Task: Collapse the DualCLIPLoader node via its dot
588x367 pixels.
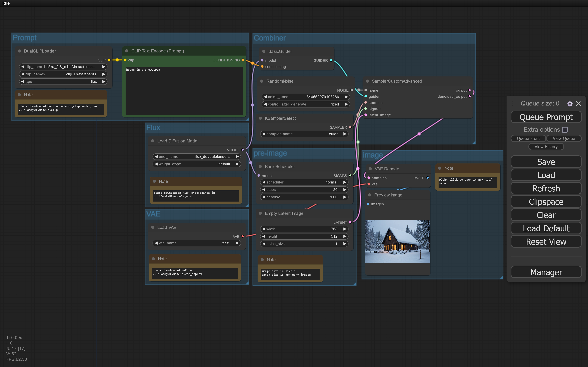Action: coord(19,51)
